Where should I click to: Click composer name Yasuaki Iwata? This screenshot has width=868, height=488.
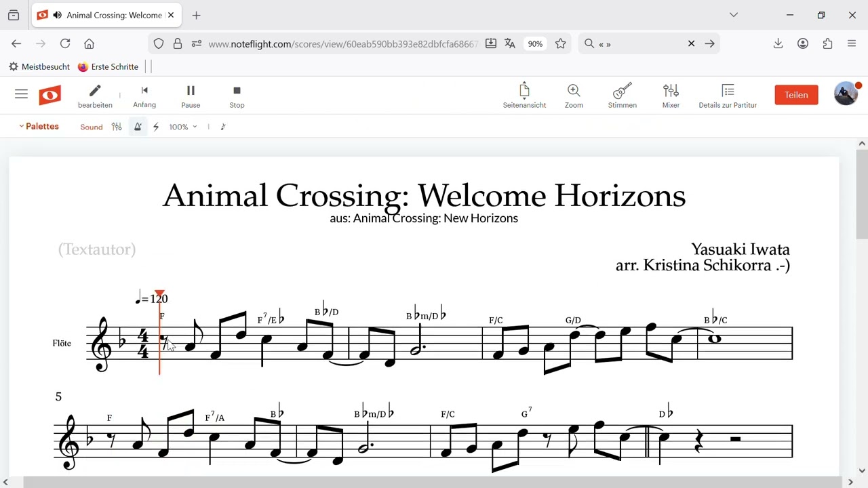click(x=741, y=249)
